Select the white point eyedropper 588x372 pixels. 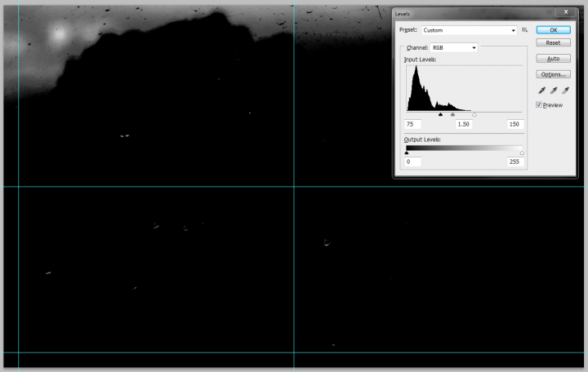tap(565, 90)
